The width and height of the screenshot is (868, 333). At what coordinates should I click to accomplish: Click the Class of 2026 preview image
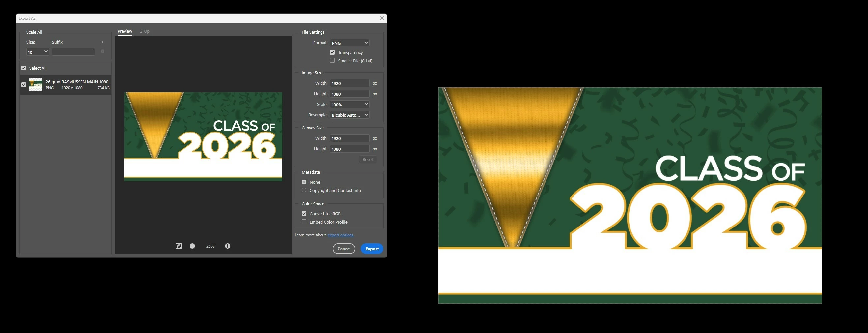(x=203, y=136)
